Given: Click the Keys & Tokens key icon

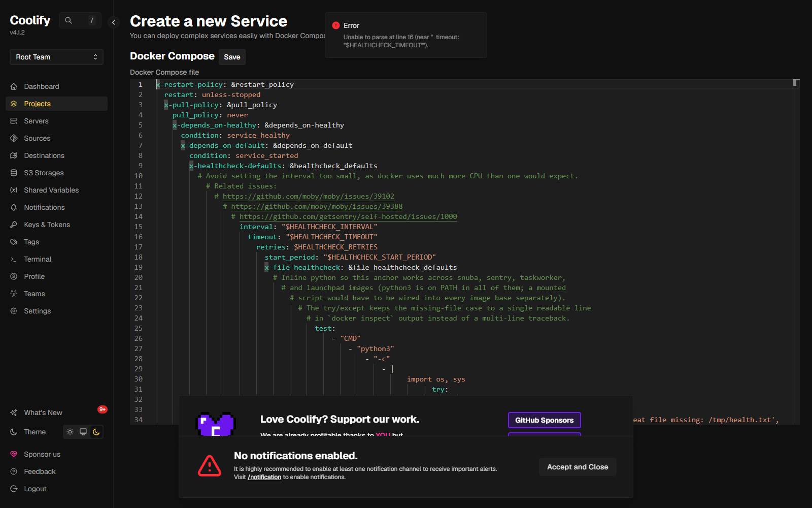Looking at the screenshot, I should pyautogui.click(x=14, y=225).
